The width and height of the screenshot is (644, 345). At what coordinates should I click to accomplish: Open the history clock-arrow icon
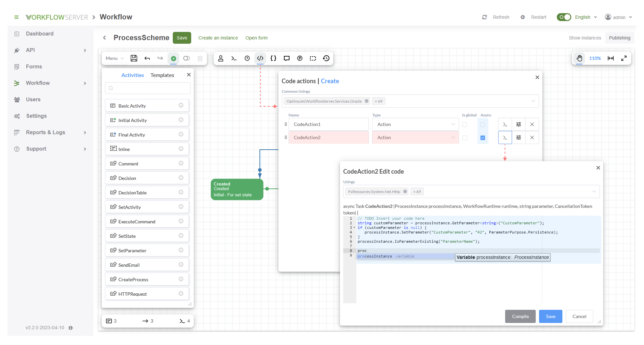pos(326,58)
